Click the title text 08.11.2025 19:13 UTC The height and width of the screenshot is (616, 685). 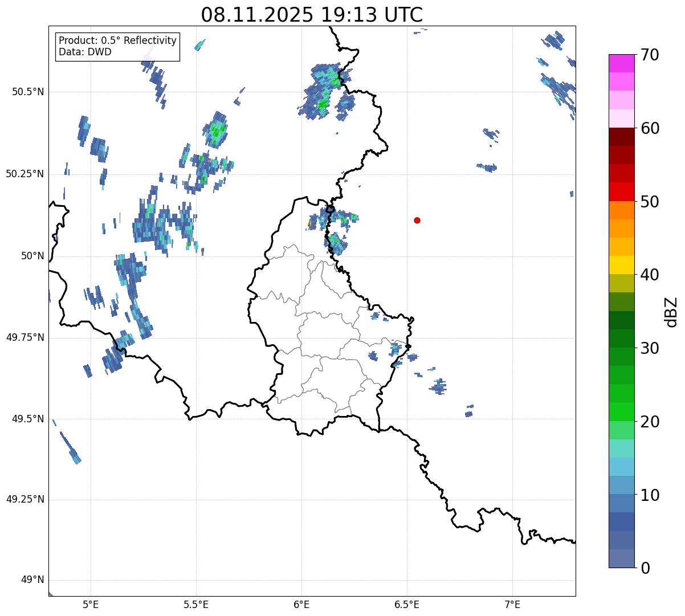click(312, 15)
